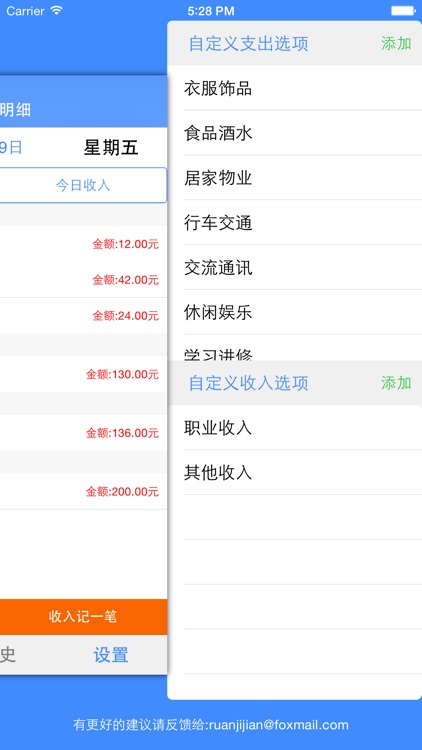Screen dimensions: 422x750
Task: Switch to the 今日收入 segment
Action: click(x=83, y=185)
